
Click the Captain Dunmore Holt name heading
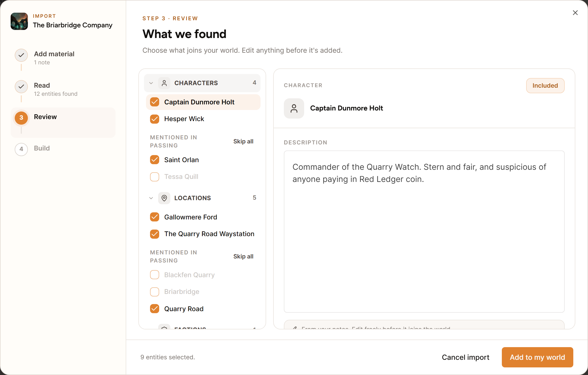click(346, 108)
